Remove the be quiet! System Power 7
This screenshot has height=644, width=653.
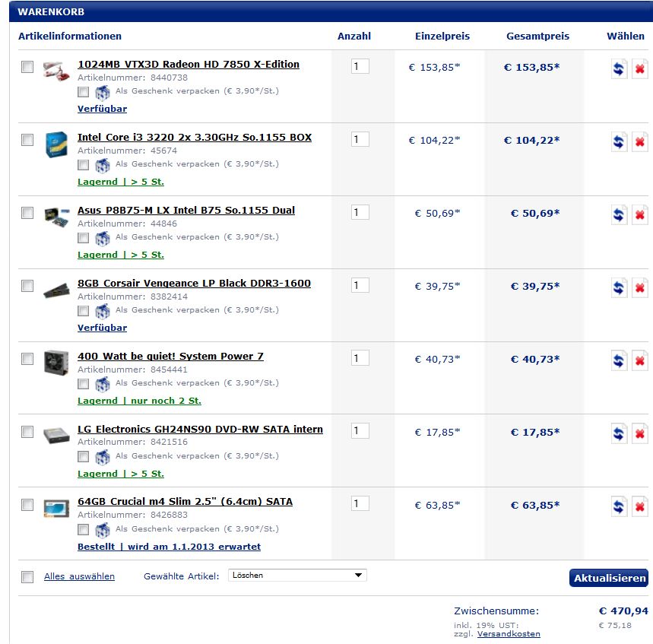[x=639, y=360]
